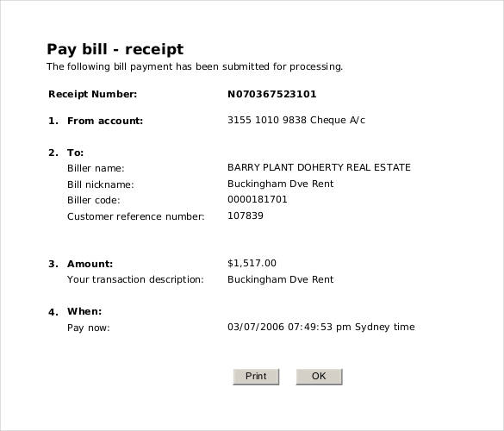Click biller name BARRY PLANT DOHERTY REAL ESTATE
Image resolution: width=504 pixels, height=431 pixels.
319,167
